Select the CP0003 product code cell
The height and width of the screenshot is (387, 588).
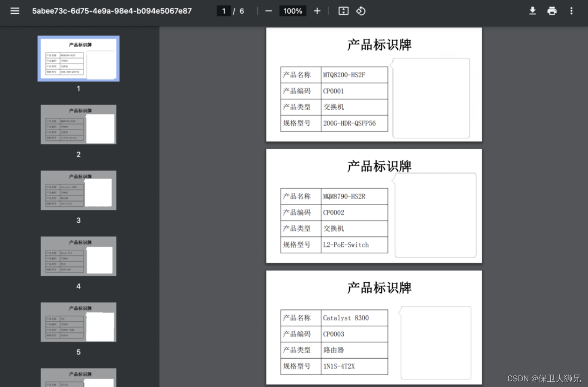354,334
